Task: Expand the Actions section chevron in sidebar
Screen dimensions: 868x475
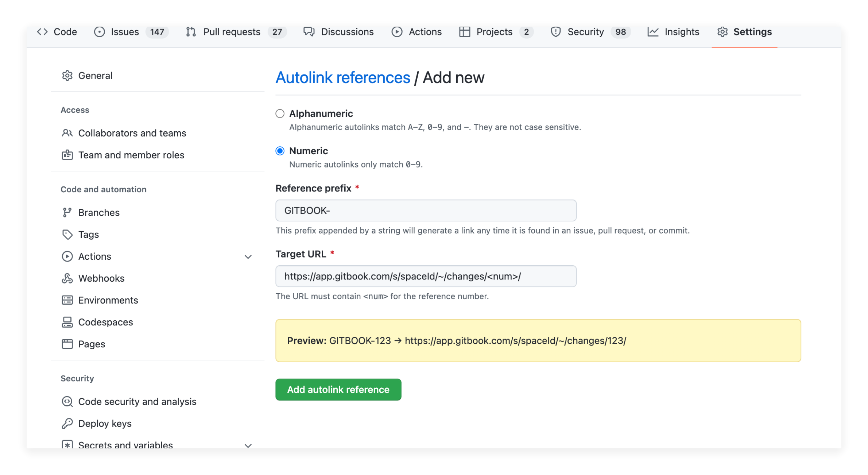Action: [248, 257]
